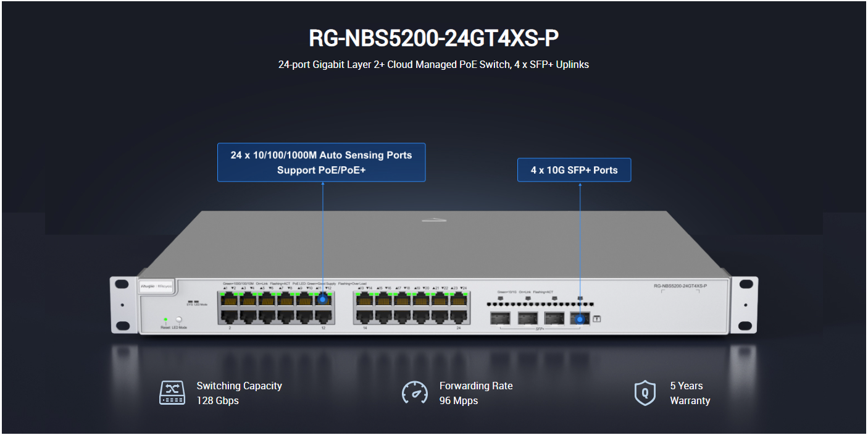Click RJ45 port 1 on the switch
The image size is (868, 435).
point(230,301)
